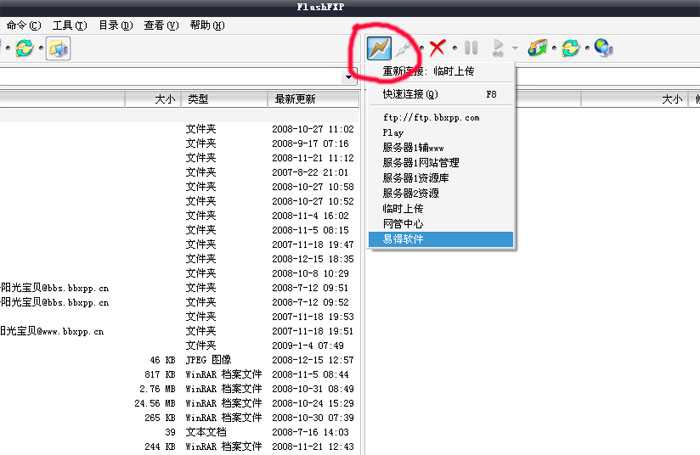Select the 244 KB WinRAR archive row
Screen dimensions: 700x455
pyautogui.click(x=179, y=447)
